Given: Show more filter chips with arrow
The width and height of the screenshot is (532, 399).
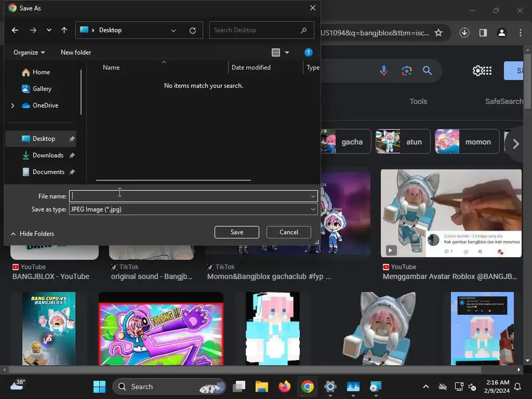Looking at the screenshot, I should click(x=516, y=144).
